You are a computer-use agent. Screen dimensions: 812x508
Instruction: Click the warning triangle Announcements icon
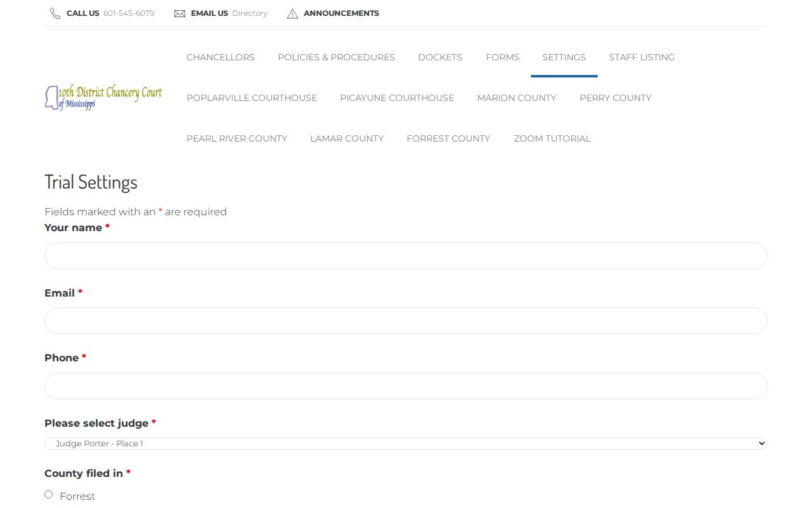[292, 13]
